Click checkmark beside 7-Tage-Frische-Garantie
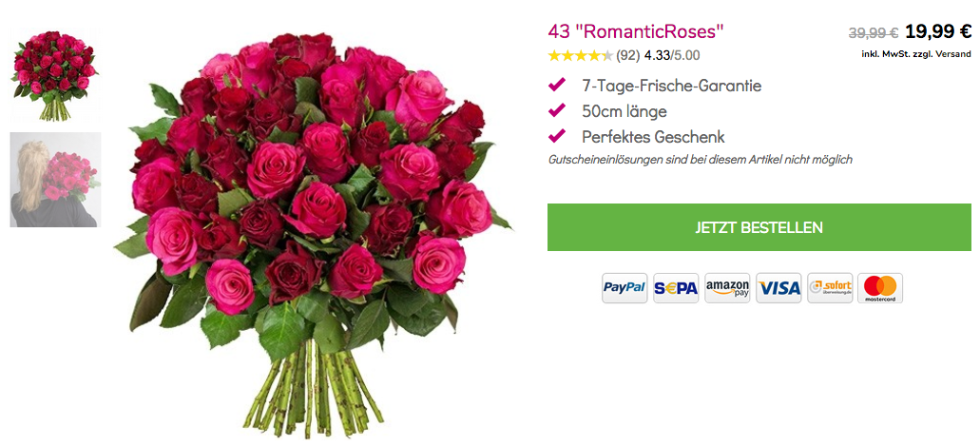The width and height of the screenshot is (980, 446). pyautogui.click(x=556, y=85)
